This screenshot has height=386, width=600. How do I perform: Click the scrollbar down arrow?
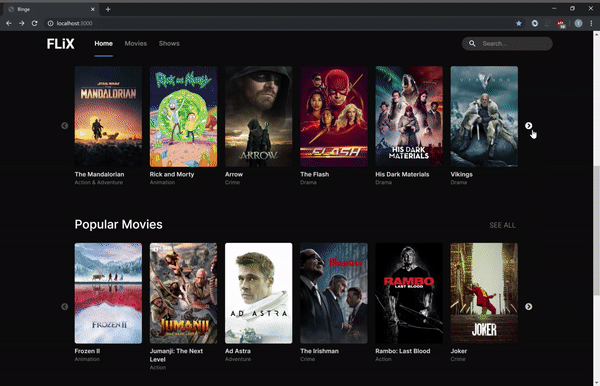597,382
